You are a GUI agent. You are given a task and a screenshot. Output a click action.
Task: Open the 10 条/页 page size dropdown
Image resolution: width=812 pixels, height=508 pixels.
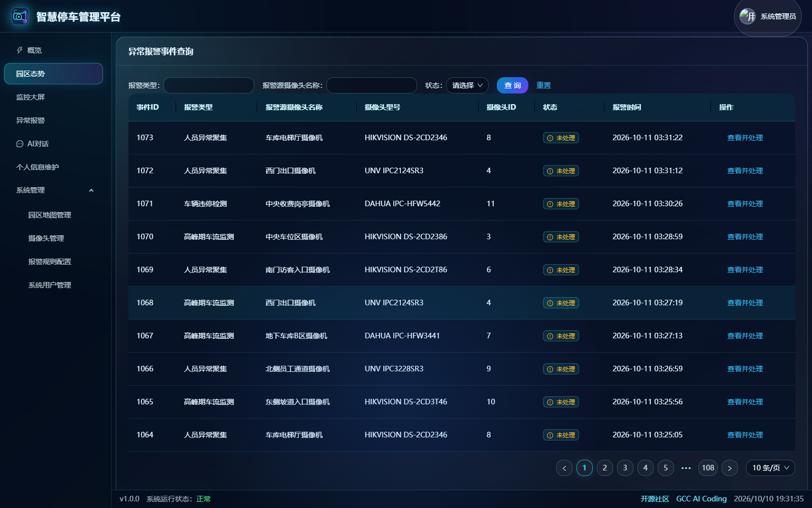pos(770,468)
